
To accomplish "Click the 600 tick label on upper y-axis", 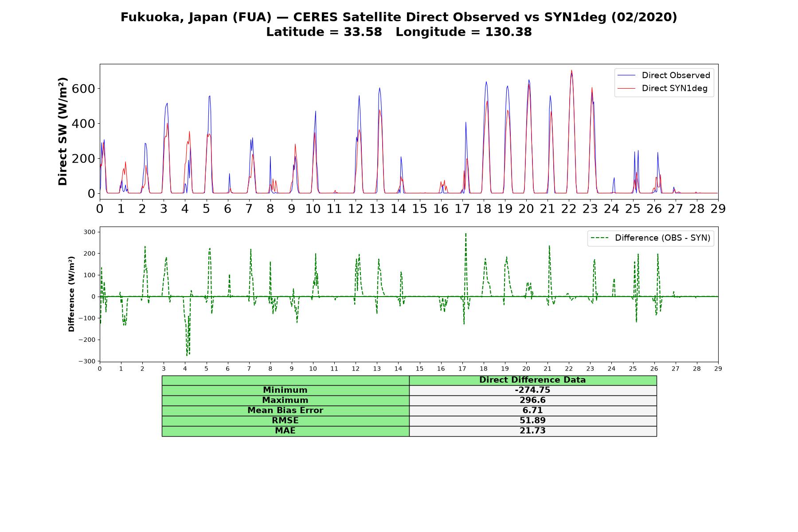I will (83, 89).
